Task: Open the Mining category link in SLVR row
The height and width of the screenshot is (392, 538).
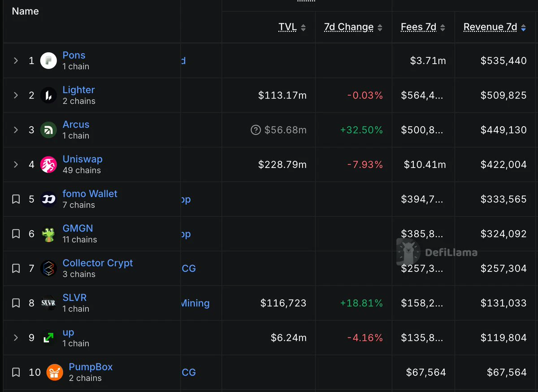Action: [195, 303]
